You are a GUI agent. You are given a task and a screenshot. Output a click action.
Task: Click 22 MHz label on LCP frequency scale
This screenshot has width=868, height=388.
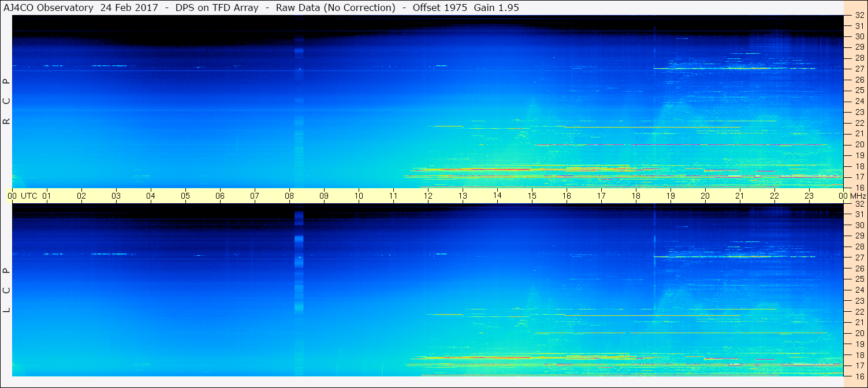[859, 312]
